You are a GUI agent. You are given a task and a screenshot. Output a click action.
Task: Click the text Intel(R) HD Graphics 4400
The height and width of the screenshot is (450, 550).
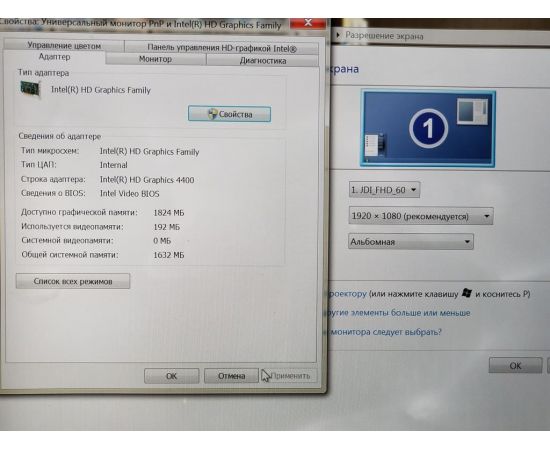[147, 180]
